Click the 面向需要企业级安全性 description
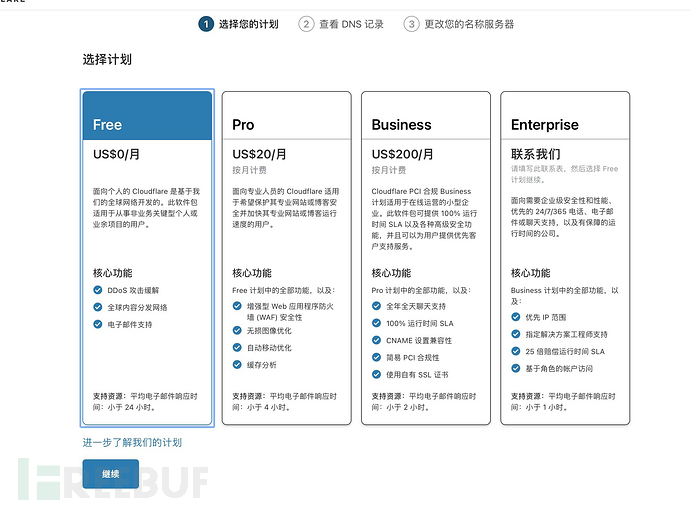Viewport: 690px width, 507px height. pos(563,217)
